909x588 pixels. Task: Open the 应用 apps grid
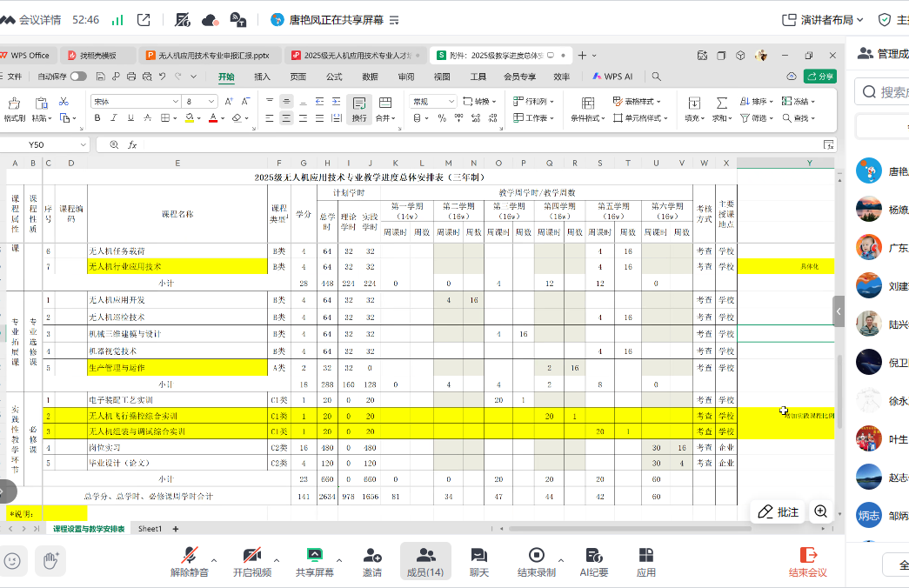[x=645, y=561]
